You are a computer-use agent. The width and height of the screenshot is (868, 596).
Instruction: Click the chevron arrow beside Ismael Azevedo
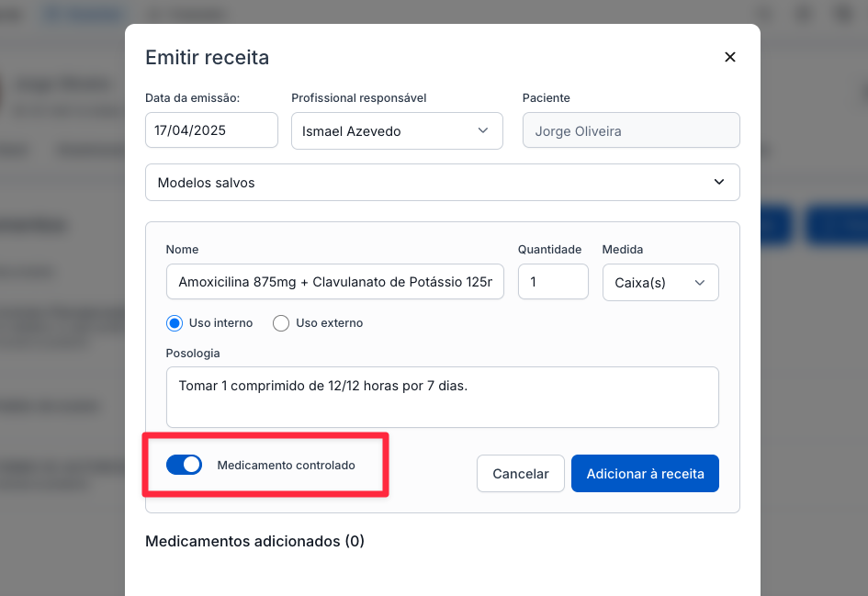pyautogui.click(x=483, y=131)
